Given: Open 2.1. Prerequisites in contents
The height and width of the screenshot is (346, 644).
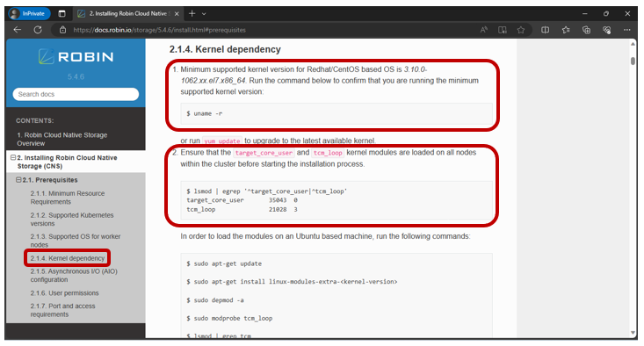Looking at the screenshot, I should 50,180.
